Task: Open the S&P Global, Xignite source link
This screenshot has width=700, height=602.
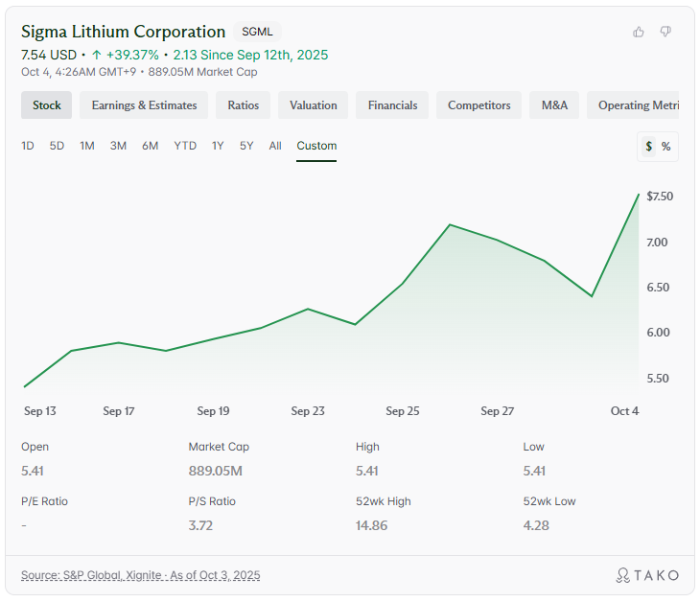Action: click(x=141, y=575)
